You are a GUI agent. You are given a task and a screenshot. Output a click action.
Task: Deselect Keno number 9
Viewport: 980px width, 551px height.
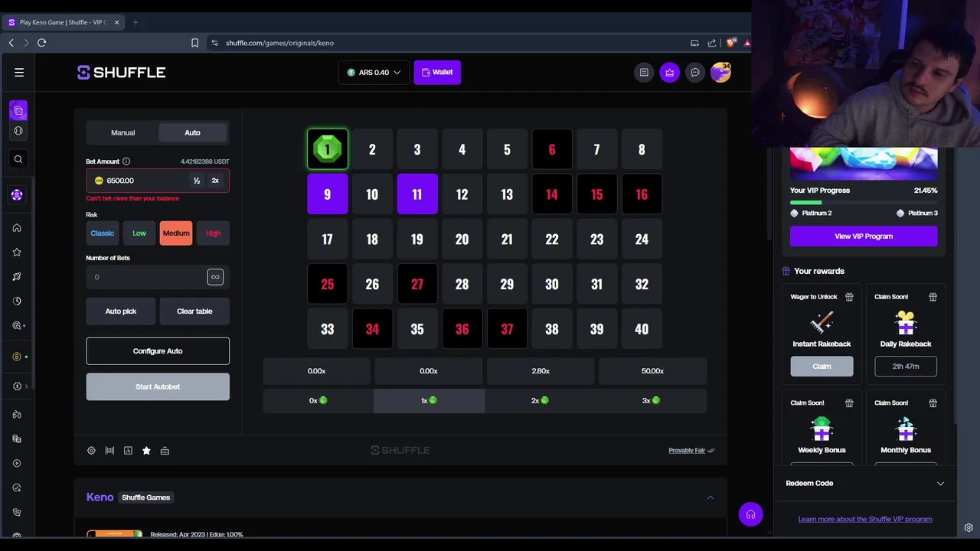tap(327, 194)
